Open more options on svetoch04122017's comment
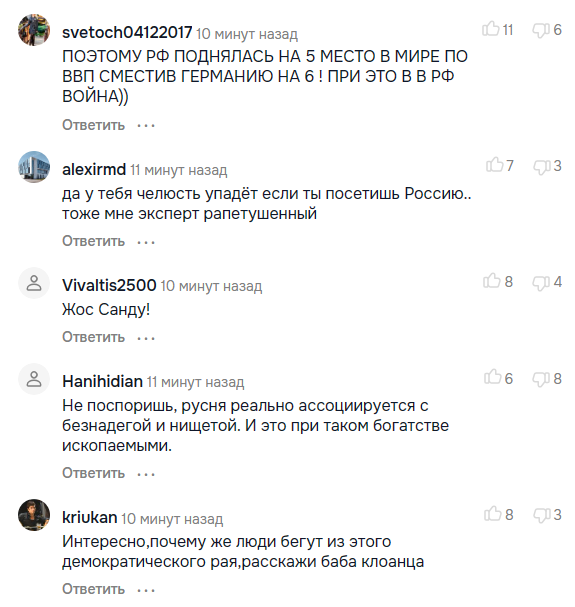This screenshot has width=575, height=607. [146, 125]
